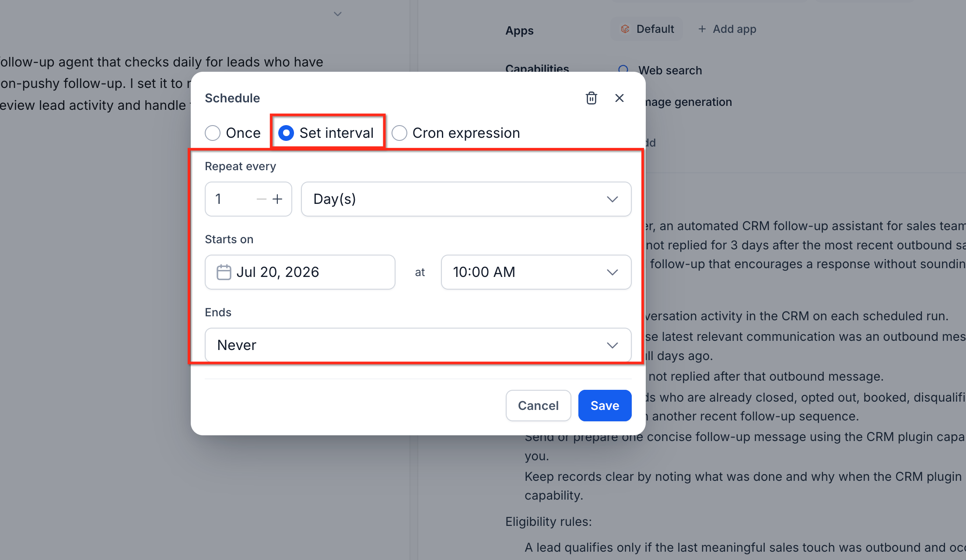Expand the chevron in the background left panel
Image resolution: width=966 pixels, height=560 pixels.
pyautogui.click(x=337, y=14)
